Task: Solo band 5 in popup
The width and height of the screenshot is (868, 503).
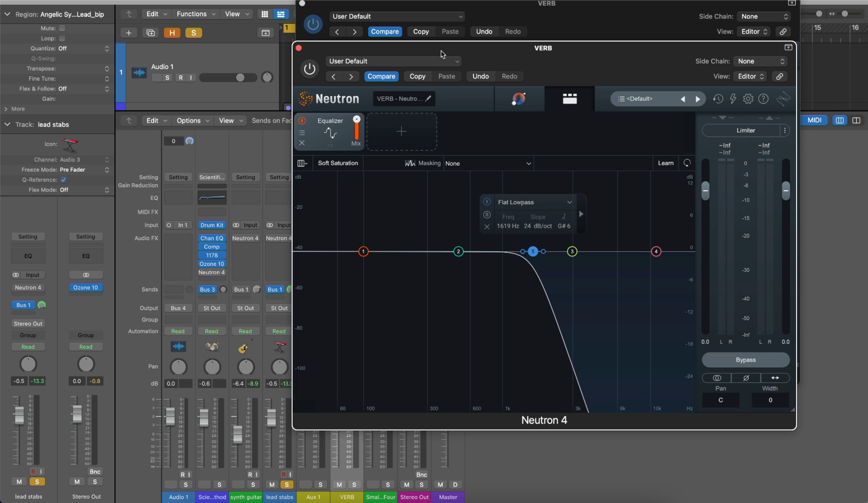Action: coord(487,214)
